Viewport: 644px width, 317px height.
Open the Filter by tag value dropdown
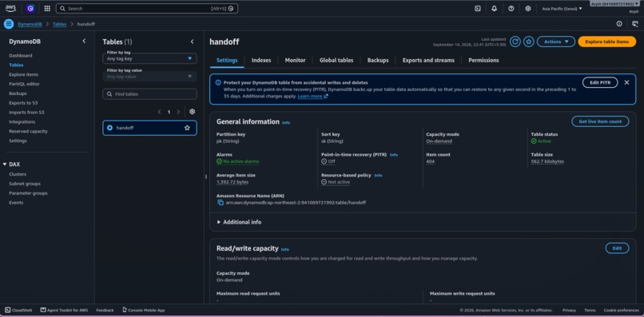coord(149,77)
